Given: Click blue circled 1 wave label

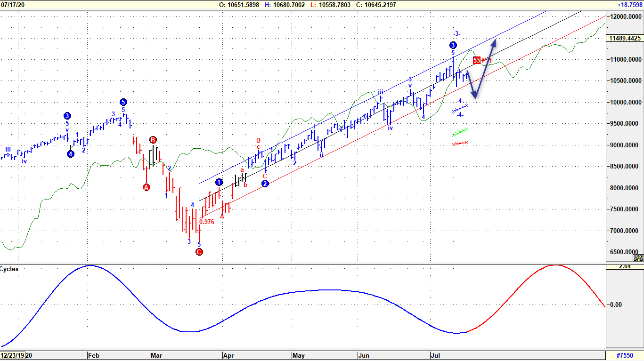Looking at the screenshot, I should 219,182.
